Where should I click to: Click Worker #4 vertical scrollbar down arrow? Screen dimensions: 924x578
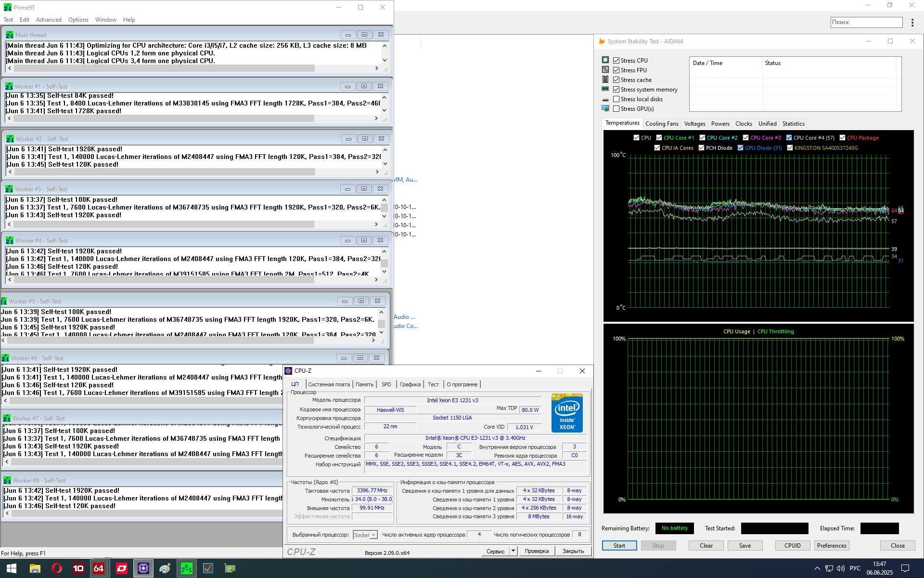[x=384, y=271]
